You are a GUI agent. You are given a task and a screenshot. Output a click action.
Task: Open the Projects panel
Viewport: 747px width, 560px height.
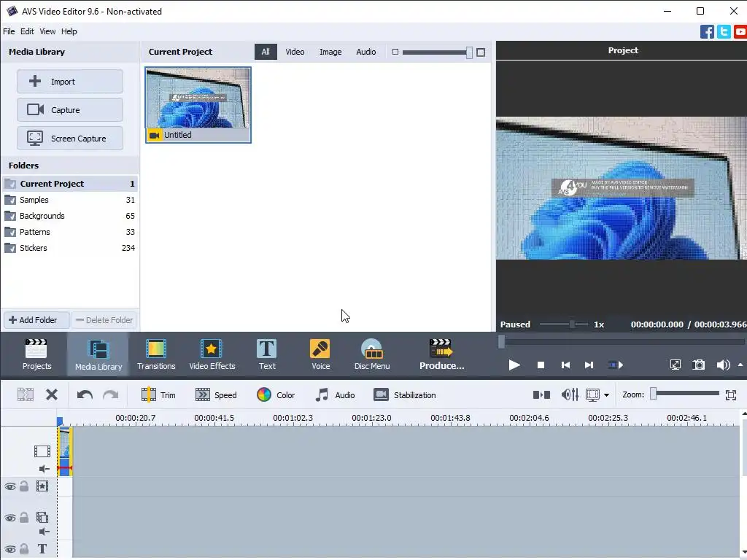(36, 354)
